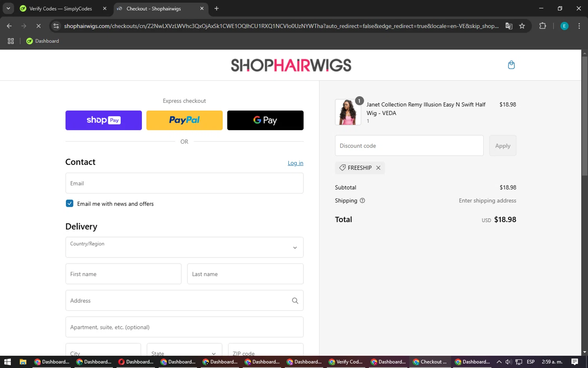Focus the Discount code field
Screen dimensions: 588x368
point(409,146)
